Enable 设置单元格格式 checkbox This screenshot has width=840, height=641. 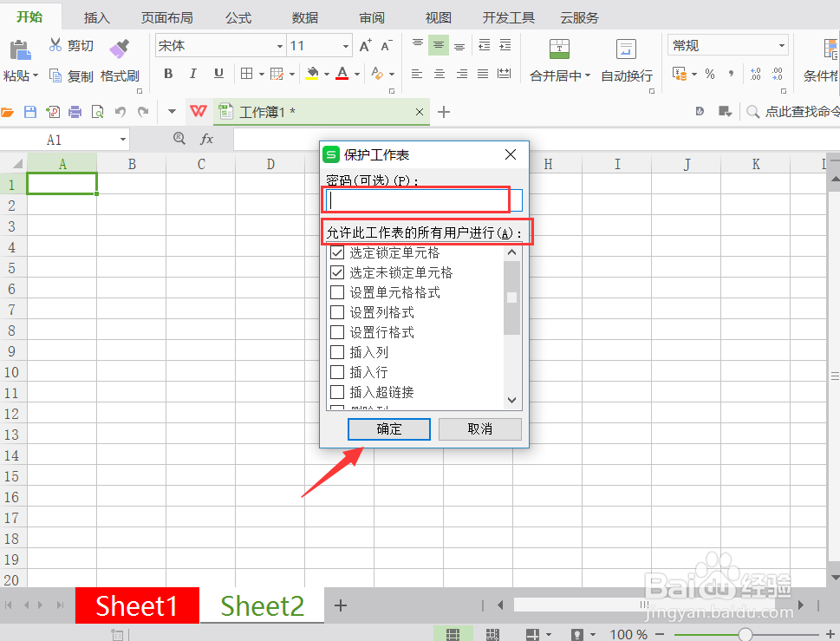pyautogui.click(x=337, y=292)
